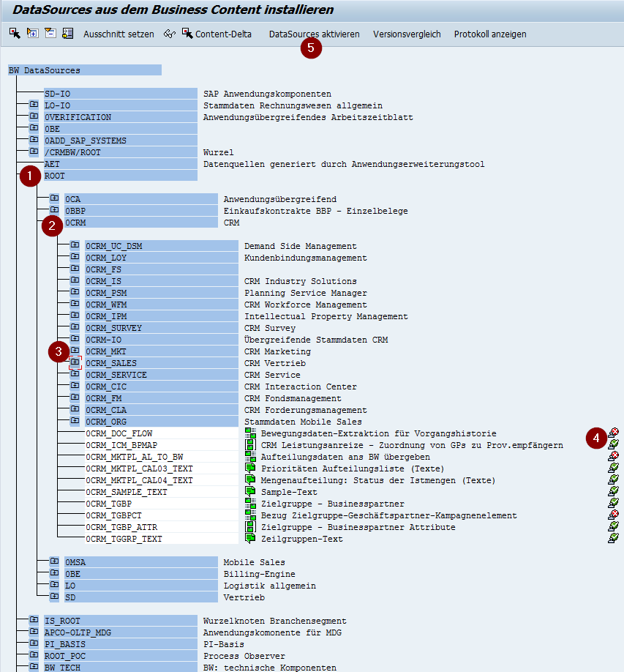Expand the 0BBP node
Screen dimensions: 624x672
click(x=54, y=209)
